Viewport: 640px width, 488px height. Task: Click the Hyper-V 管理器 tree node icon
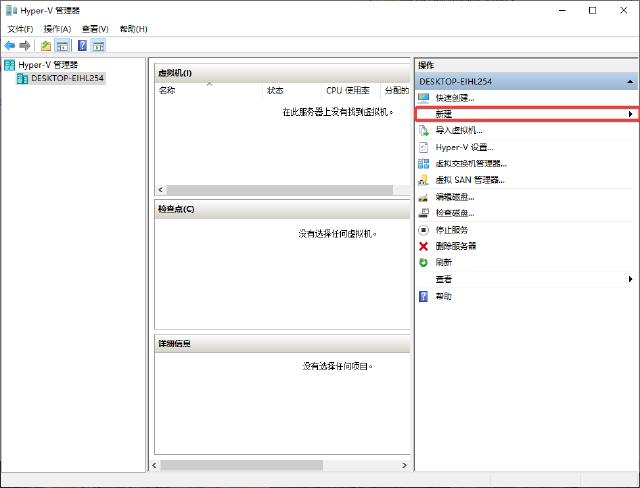[x=9, y=65]
